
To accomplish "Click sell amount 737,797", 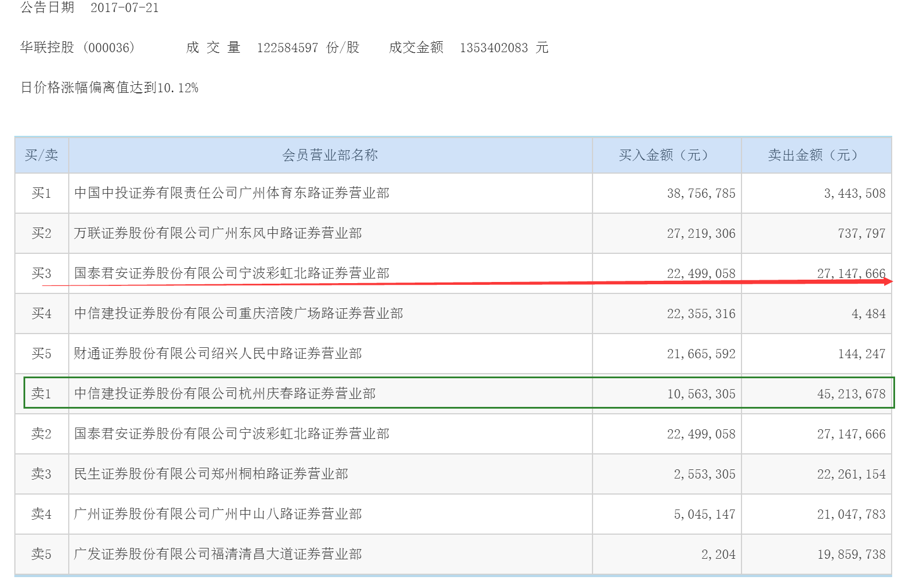I will 861,234.
